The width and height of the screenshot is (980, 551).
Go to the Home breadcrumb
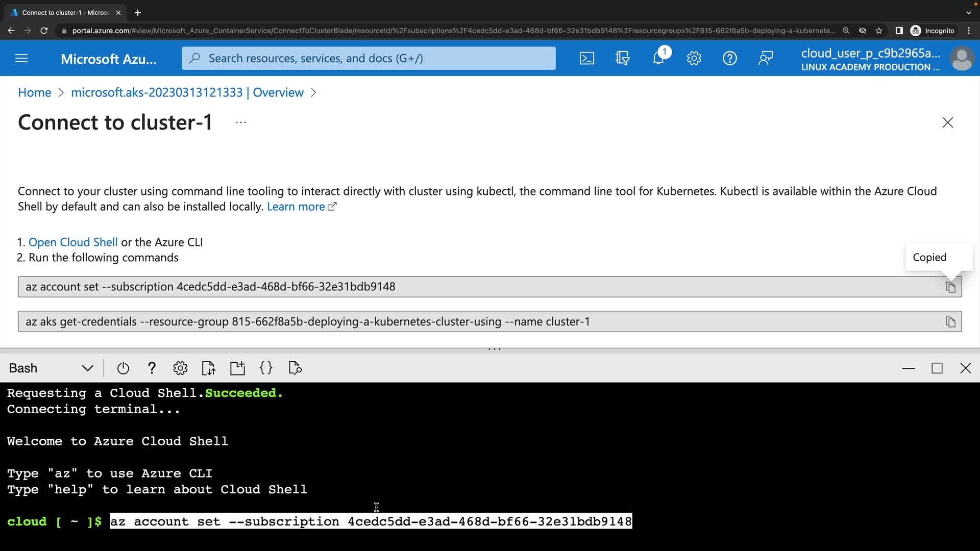pyautogui.click(x=34, y=92)
